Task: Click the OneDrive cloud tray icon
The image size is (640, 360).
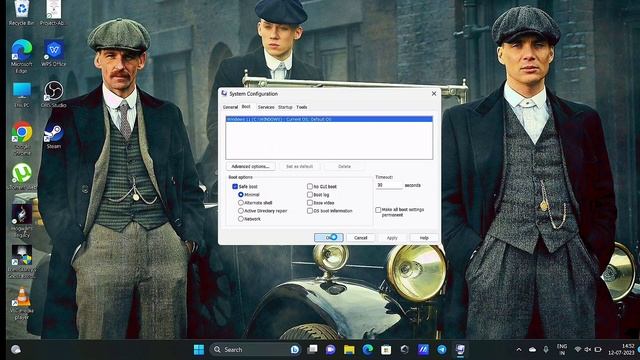Action: click(x=532, y=349)
